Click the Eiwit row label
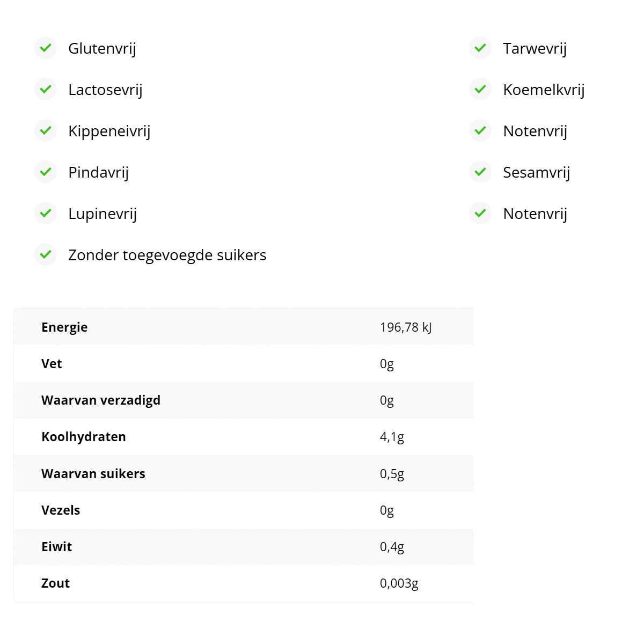This screenshot has width=644, height=644. click(56, 547)
